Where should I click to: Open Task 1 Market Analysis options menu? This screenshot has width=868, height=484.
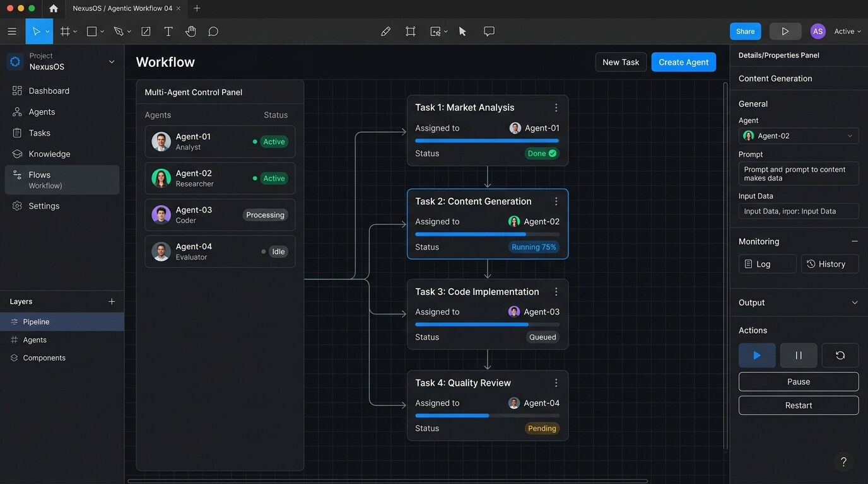[x=556, y=108]
